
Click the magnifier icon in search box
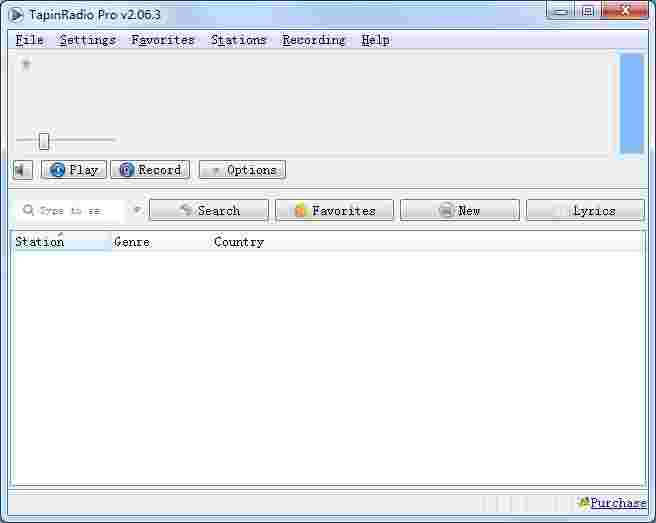28,210
